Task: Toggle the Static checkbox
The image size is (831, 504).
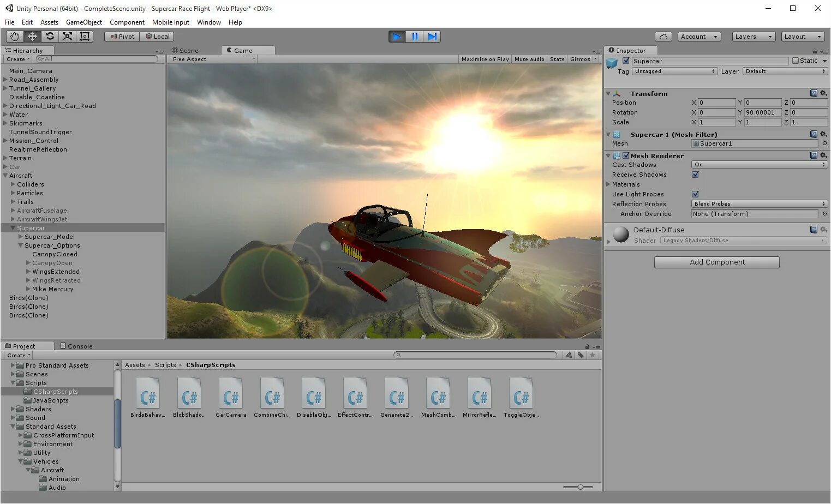Action: pyautogui.click(x=795, y=61)
